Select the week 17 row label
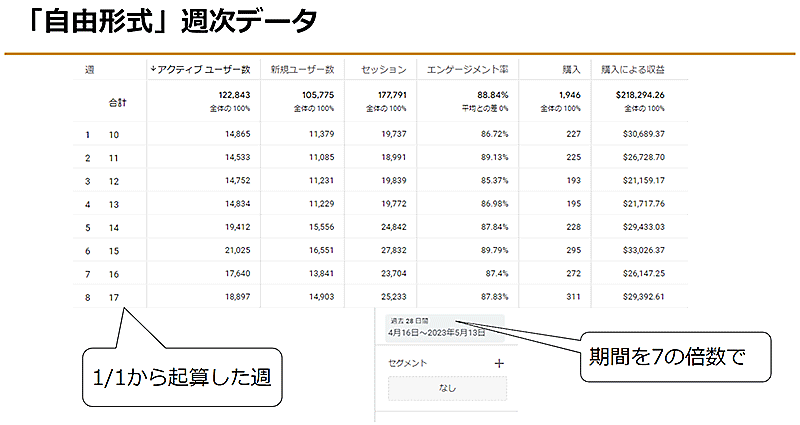This screenshot has width=800, height=425. [x=113, y=297]
